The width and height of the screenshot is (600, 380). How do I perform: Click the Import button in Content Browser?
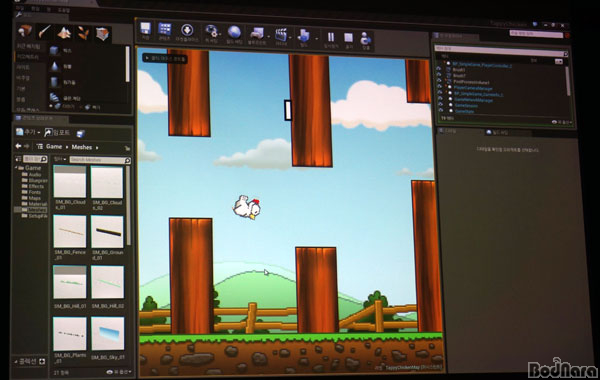pyautogui.click(x=57, y=132)
